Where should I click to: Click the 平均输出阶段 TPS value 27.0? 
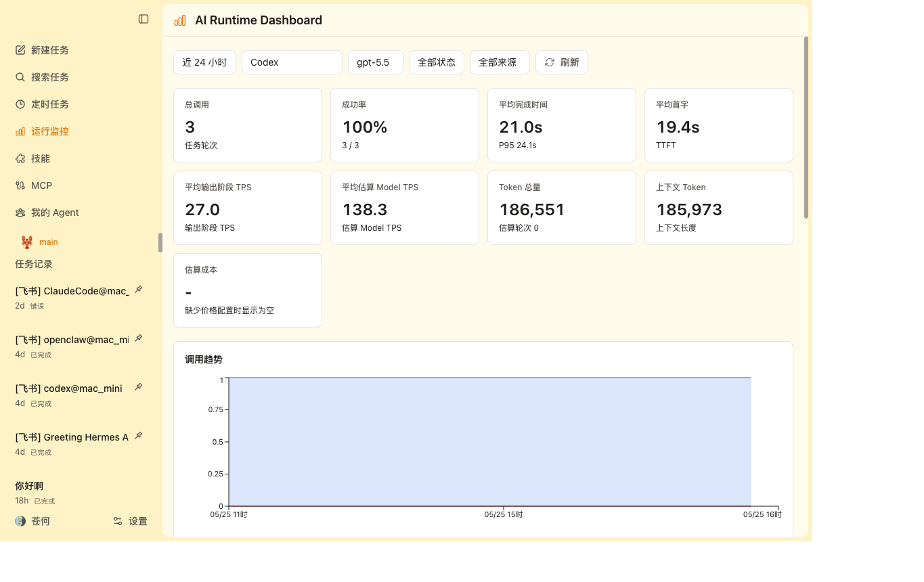[x=202, y=210]
